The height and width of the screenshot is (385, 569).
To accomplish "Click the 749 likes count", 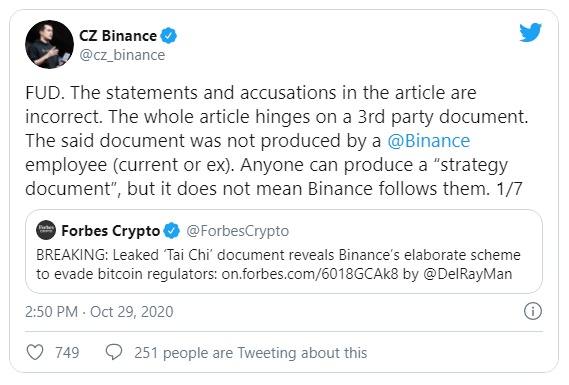I will click(67, 353).
